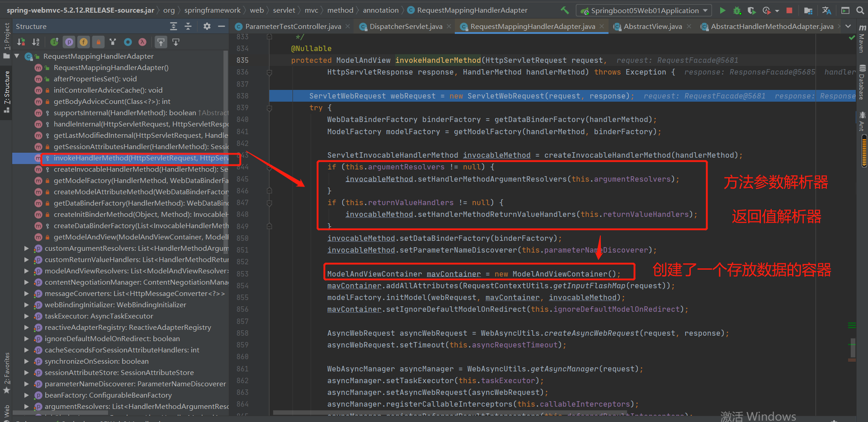868x422 pixels.
Task: Toggle Show Anonymous Classes
Action: [x=128, y=42]
